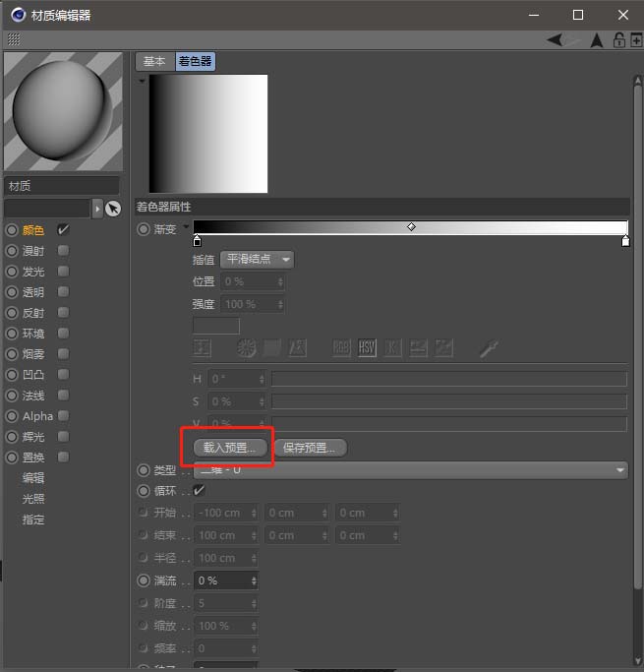Toggle the lock element icon
Viewport: 644px width, 672px height.
coord(618,40)
